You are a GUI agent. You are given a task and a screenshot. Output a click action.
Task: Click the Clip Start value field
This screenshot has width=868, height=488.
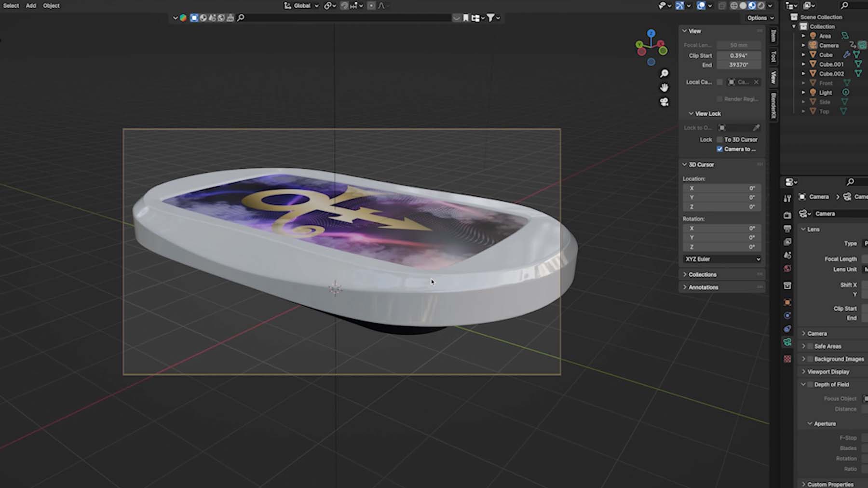pos(738,55)
